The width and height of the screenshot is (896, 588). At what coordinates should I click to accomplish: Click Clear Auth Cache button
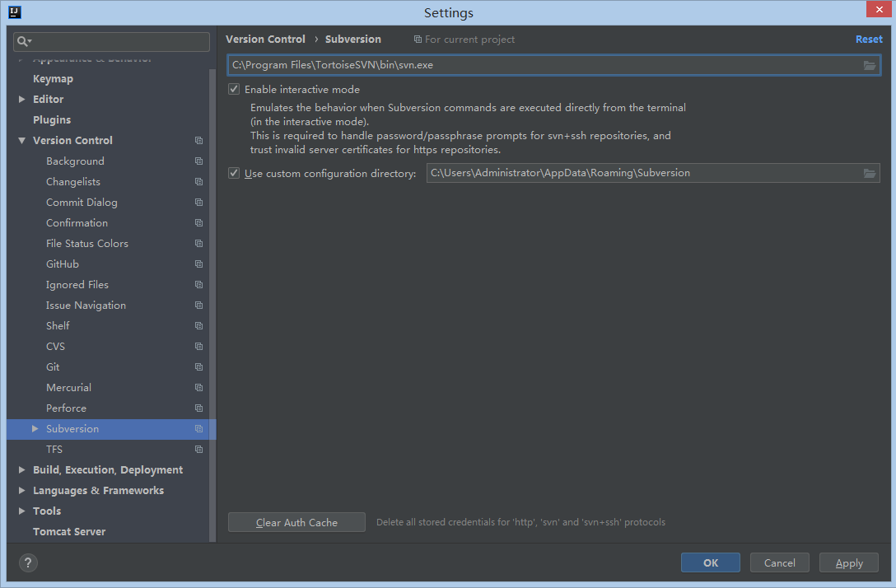[296, 522]
